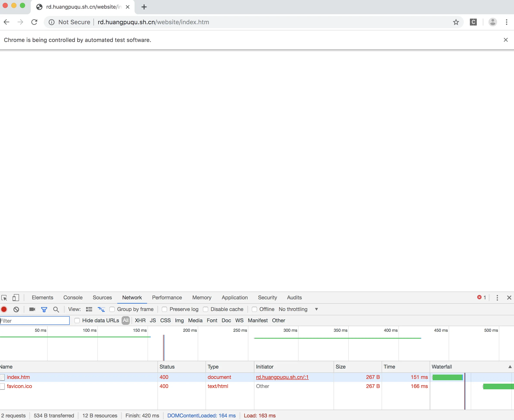
Task: Switch to the Console tab
Action: (73, 298)
